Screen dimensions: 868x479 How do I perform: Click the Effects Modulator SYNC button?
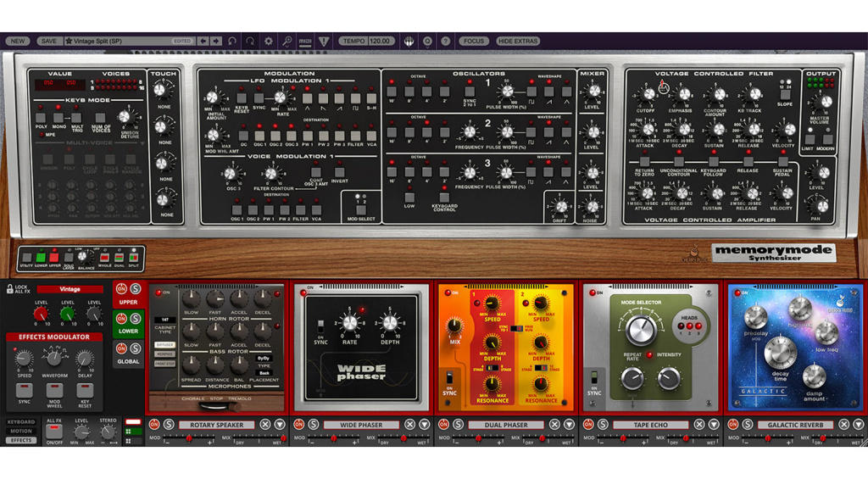pos(24,391)
